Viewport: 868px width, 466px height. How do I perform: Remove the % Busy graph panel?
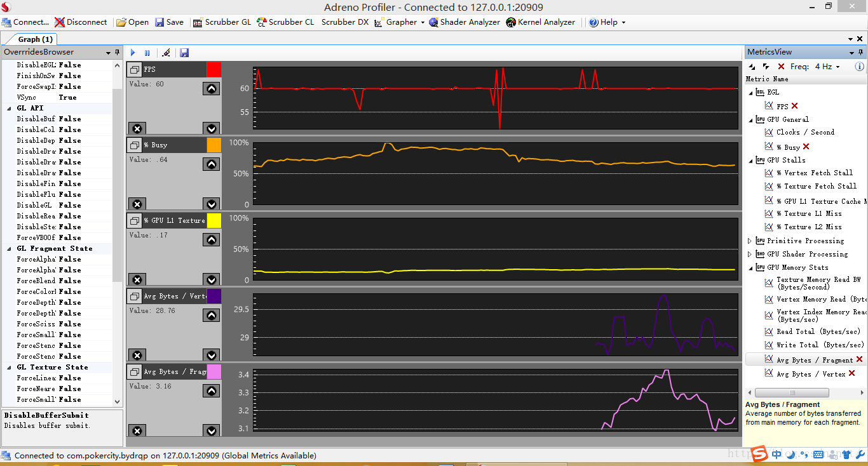pyautogui.click(x=137, y=204)
